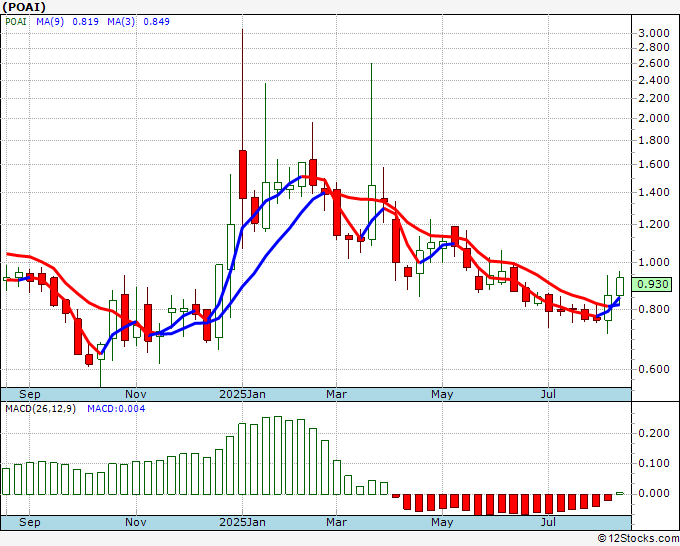Screen dimensions: 680x546
Task: Click the 3.000 price axis label
Action: pos(653,34)
